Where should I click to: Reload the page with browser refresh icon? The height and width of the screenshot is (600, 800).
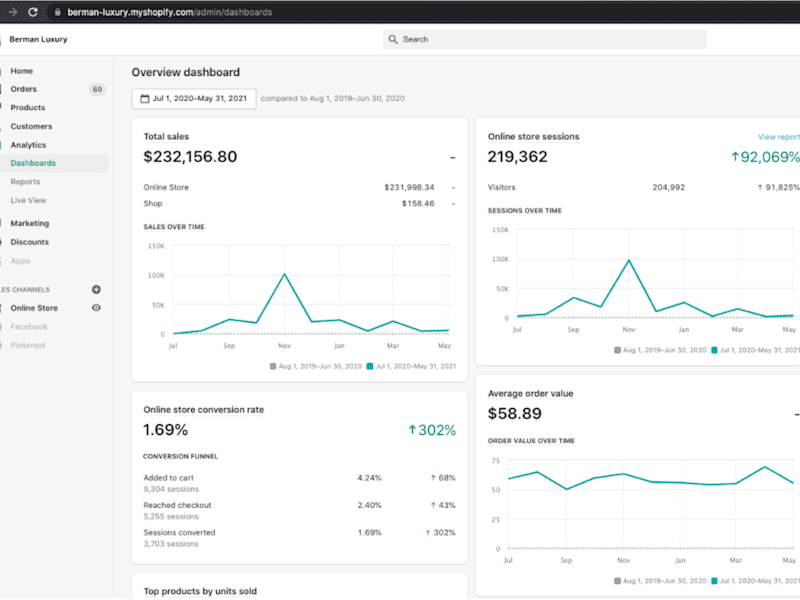click(33, 12)
